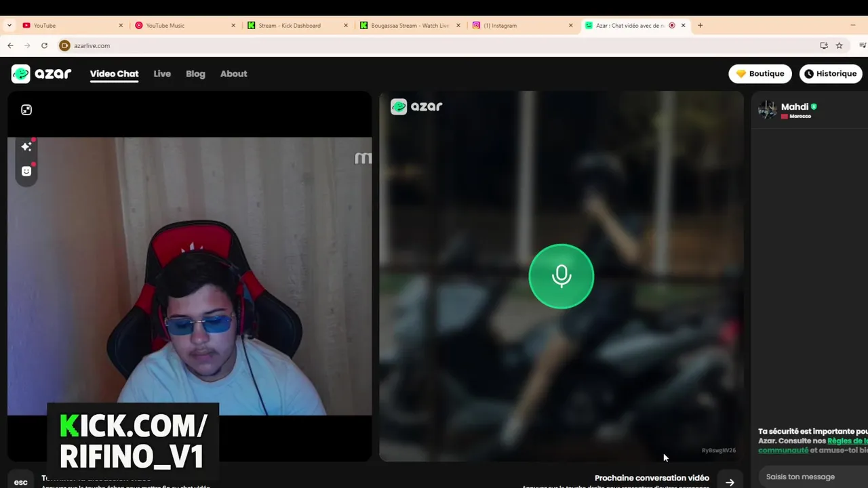Click the Azar watermark on partner video
Viewport: 868px width, 488px height.
(416, 106)
